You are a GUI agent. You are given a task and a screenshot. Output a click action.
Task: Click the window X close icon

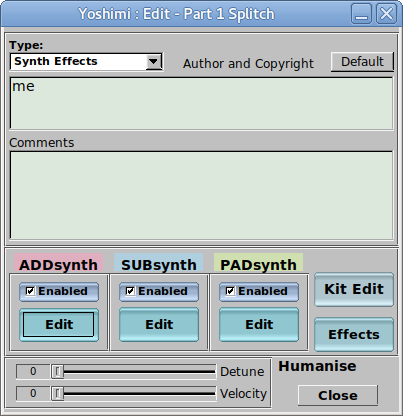coord(387,14)
